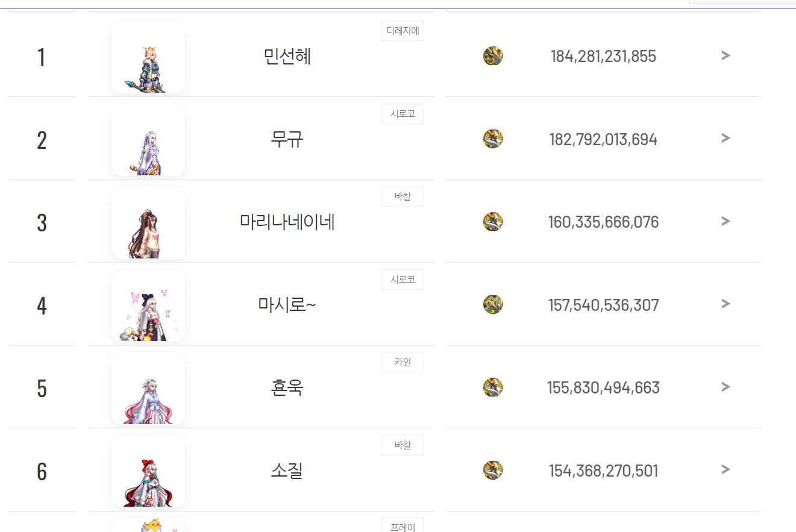Click the weapon icon in 민선혜's row
796x532 pixels.
(x=493, y=56)
